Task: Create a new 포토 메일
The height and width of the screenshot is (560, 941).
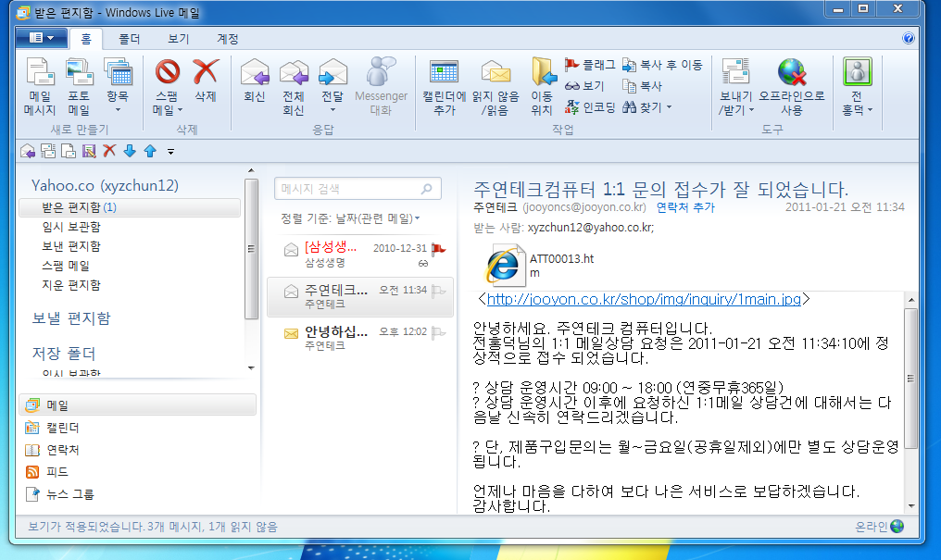Action: click(x=79, y=87)
